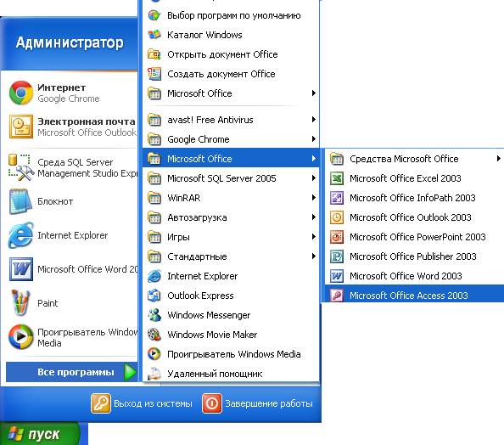Click the Windows Media Player icon in left pane
504x445 pixels.
tap(21, 337)
